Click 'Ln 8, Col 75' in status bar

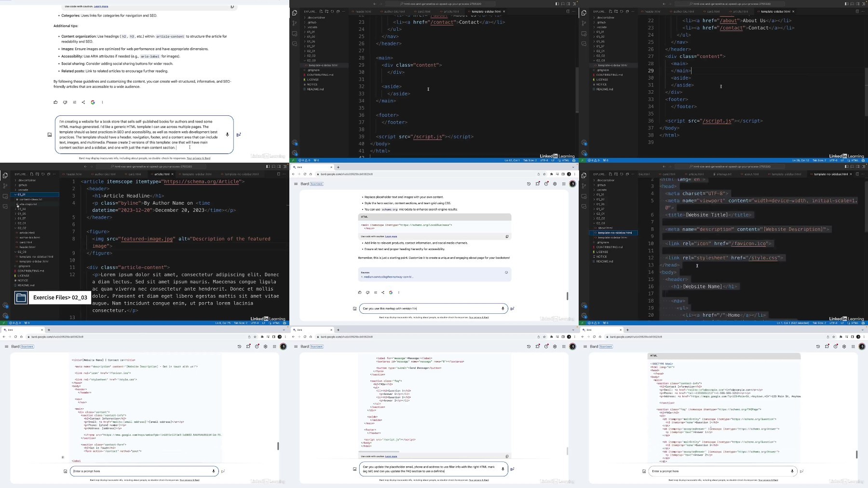223,323
